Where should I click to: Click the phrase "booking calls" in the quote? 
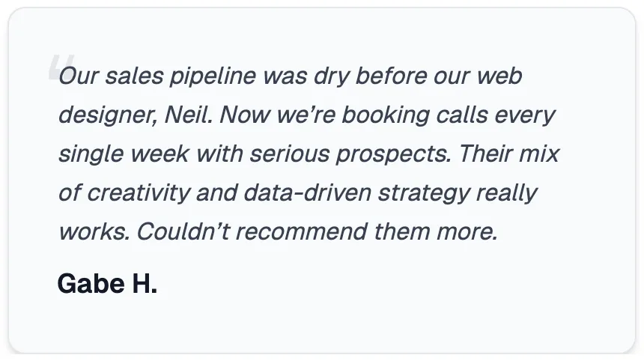tap(415, 115)
